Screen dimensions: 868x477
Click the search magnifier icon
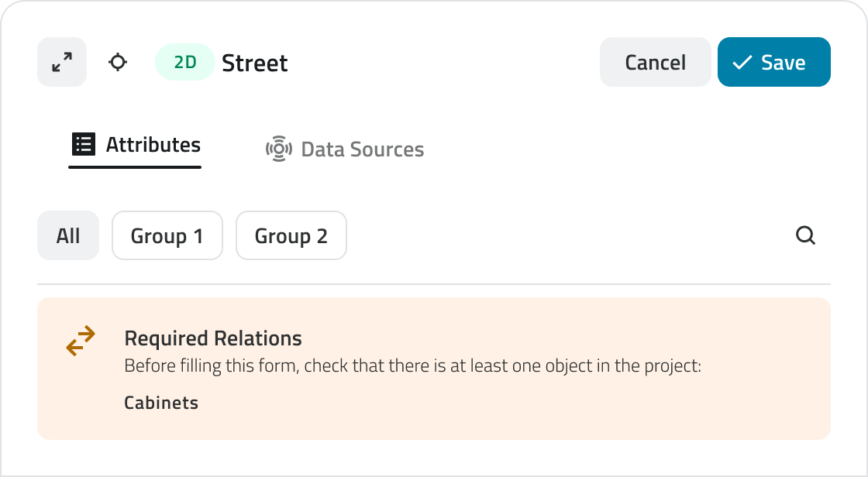(806, 235)
